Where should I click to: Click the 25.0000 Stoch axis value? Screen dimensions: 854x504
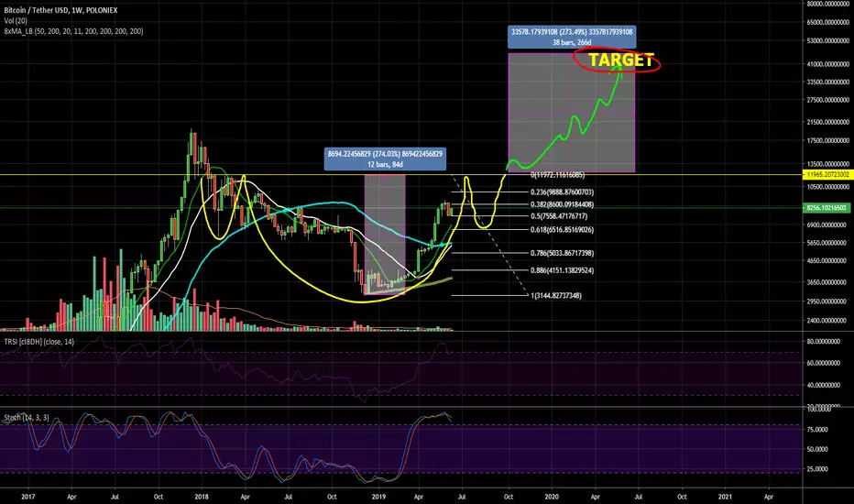tap(817, 468)
